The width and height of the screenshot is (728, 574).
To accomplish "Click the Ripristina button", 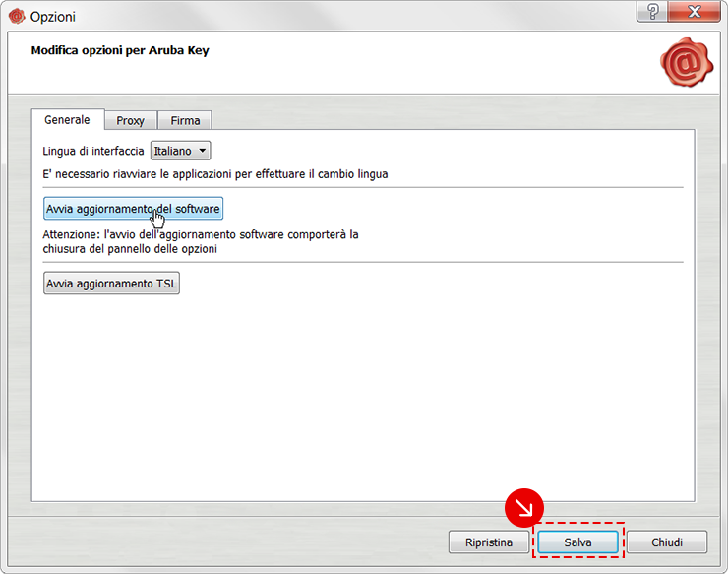I will pos(489,542).
